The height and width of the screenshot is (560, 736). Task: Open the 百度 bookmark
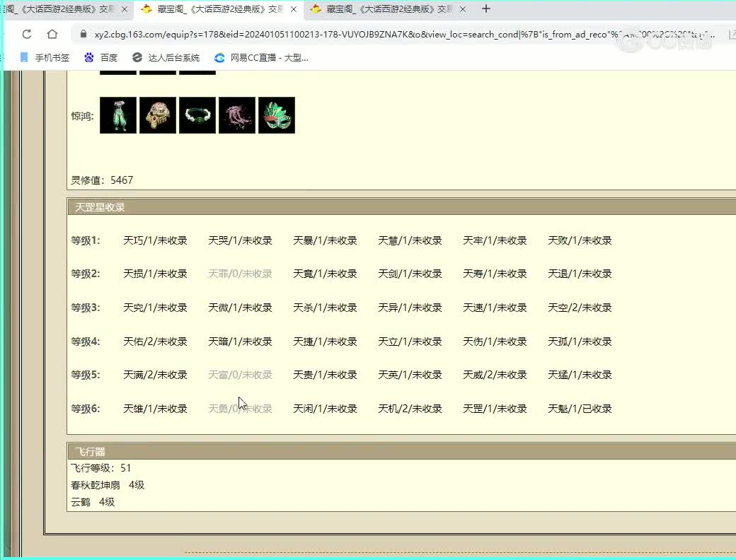point(101,58)
